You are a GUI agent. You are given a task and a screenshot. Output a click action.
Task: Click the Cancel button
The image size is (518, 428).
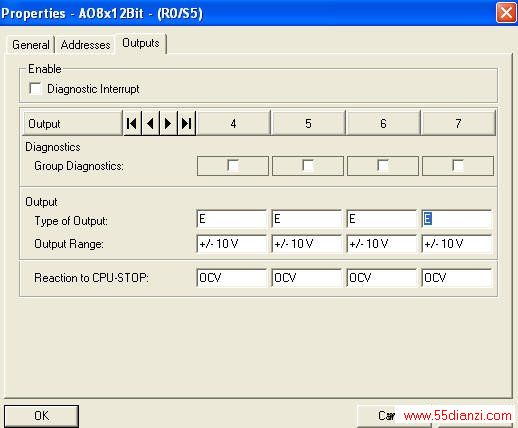tap(387, 416)
